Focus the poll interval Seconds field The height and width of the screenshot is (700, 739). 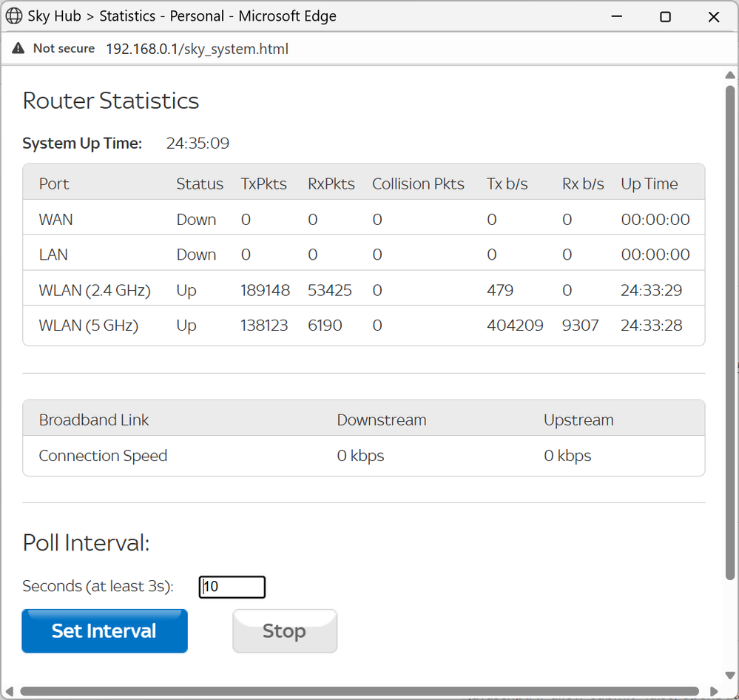[x=232, y=587]
